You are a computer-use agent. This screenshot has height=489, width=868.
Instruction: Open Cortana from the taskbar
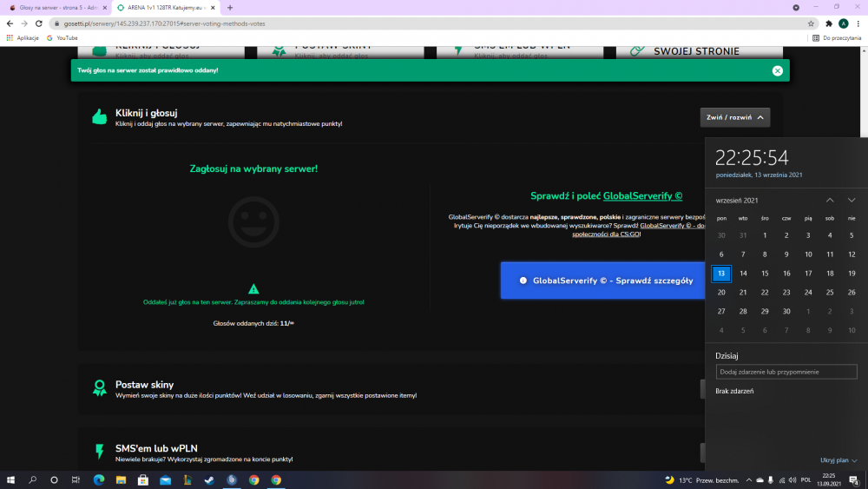click(54, 480)
